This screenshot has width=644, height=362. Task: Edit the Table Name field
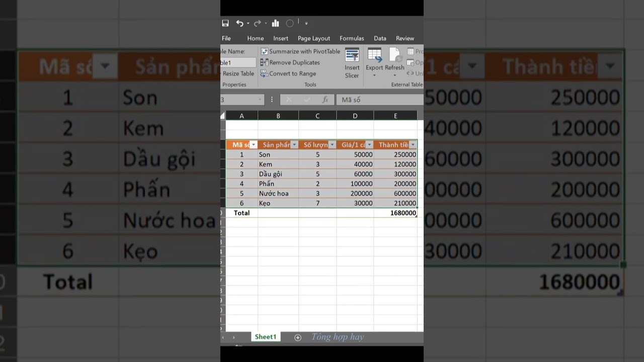coord(238,62)
